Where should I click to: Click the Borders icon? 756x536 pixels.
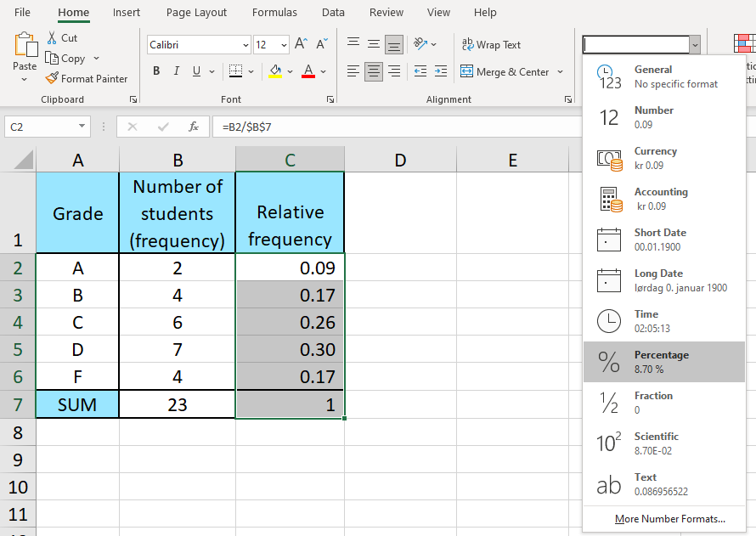[x=235, y=71]
